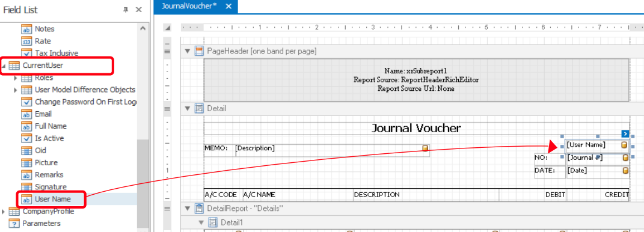Click the User Name field icon

(x=26, y=199)
